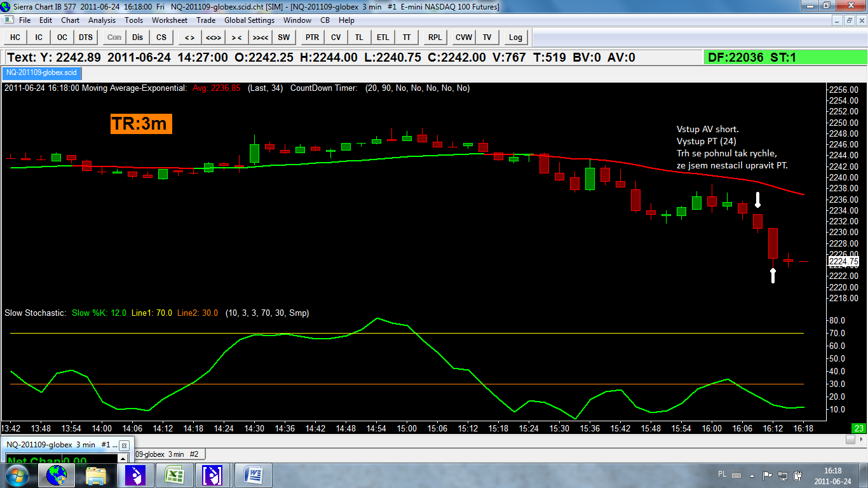This screenshot has width=868, height=488.
Task: Click the greyed Con toolbar button
Action: coord(114,37)
